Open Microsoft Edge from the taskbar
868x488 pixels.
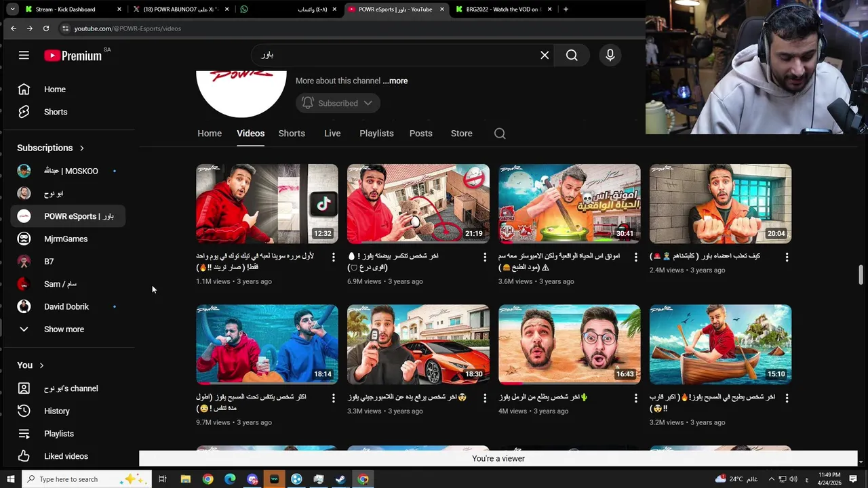click(x=230, y=479)
